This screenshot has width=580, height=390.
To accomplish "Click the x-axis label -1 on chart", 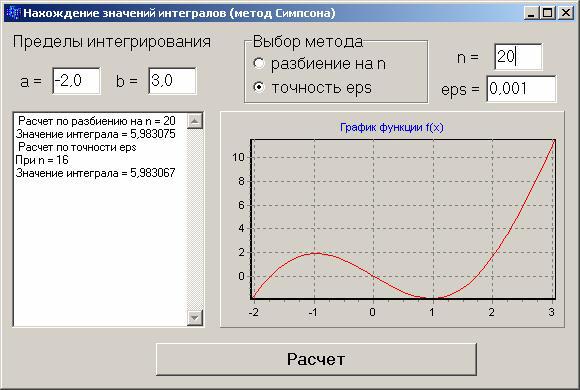I will 313,312.
